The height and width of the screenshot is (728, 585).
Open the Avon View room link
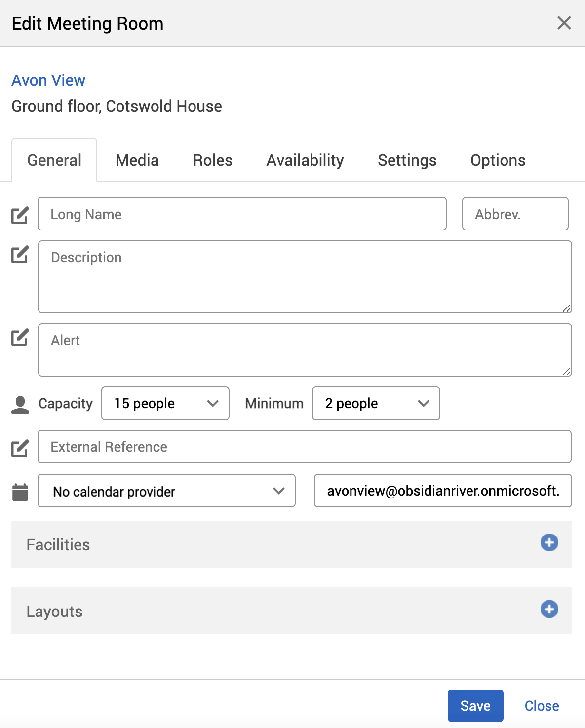click(48, 80)
